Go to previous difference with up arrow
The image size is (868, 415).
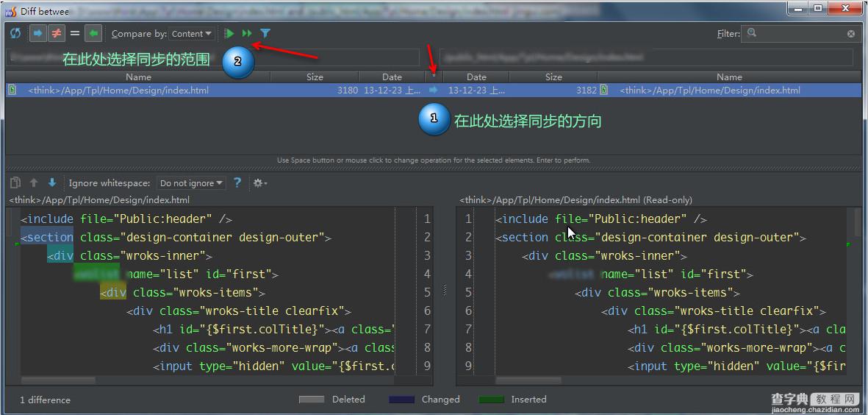(34, 182)
